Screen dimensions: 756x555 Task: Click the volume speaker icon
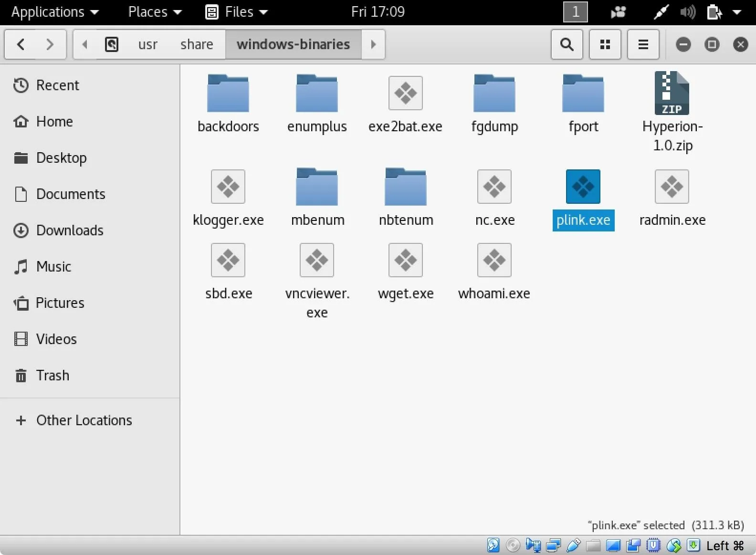[x=688, y=12]
